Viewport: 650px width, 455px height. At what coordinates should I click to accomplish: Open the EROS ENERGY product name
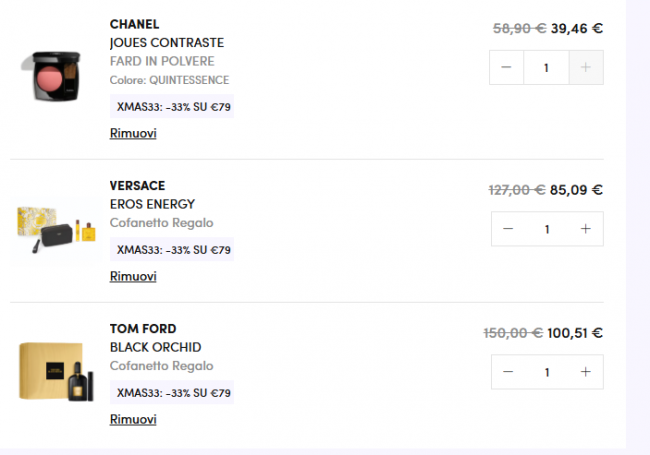(x=152, y=204)
